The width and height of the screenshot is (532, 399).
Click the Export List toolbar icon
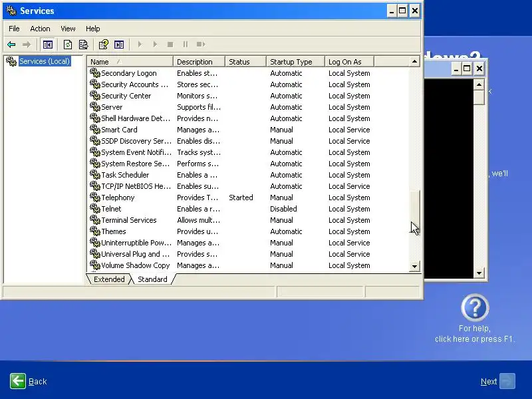point(83,45)
